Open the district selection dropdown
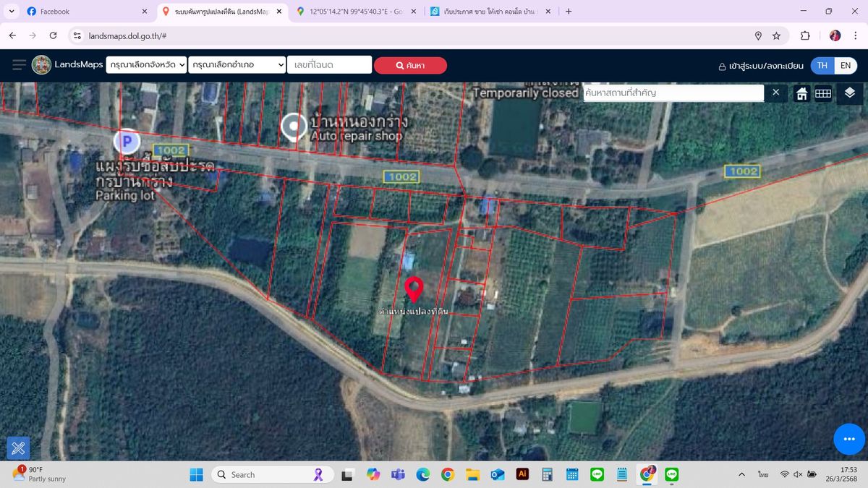 point(237,64)
